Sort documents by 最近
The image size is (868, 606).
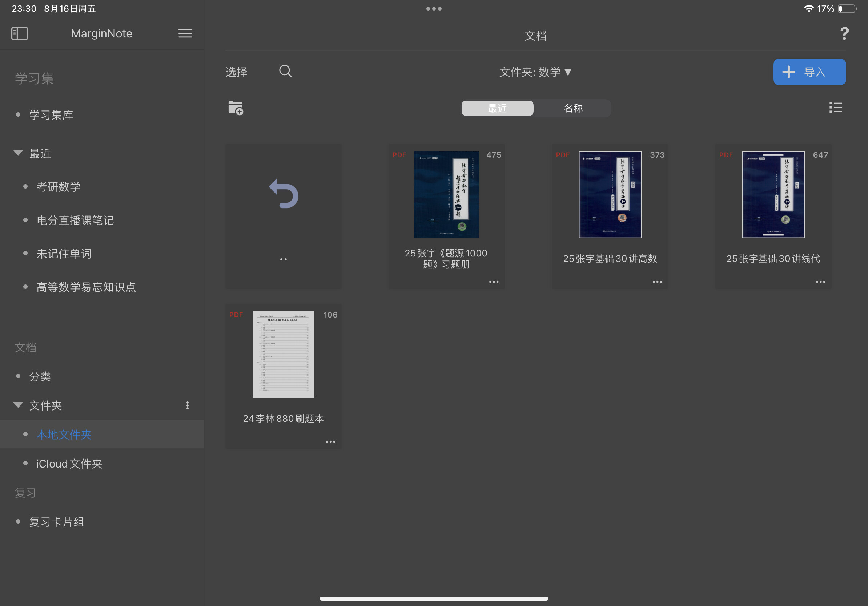point(498,108)
